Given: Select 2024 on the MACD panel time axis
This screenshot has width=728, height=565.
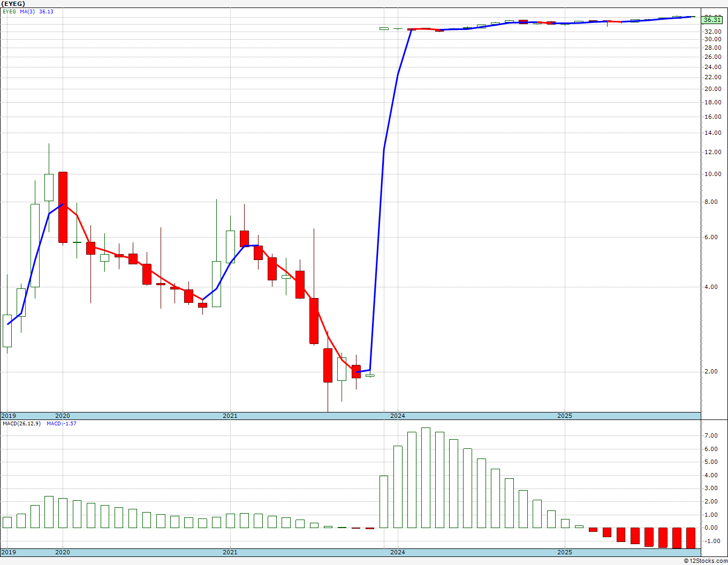Looking at the screenshot, I should 398,552.
